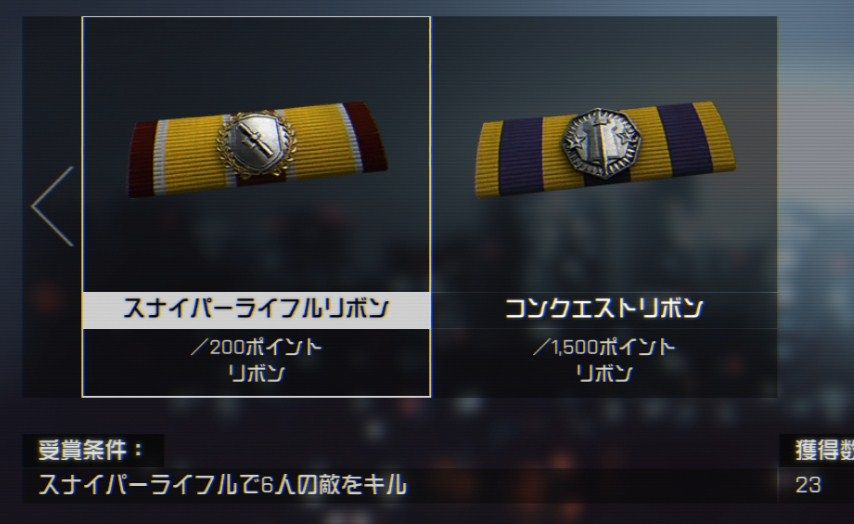
Task: Click the left arrow to previous ribbons
Action: click(53, 206)
